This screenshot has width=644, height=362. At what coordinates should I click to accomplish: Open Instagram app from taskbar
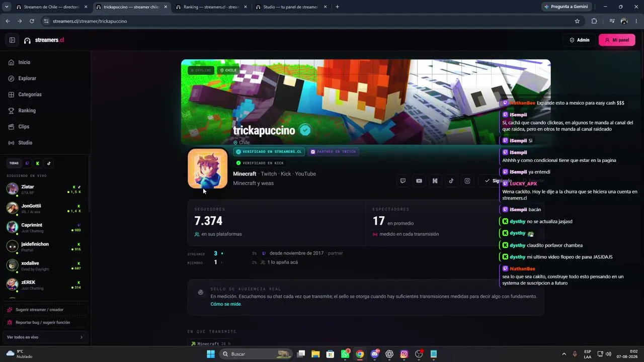404,354
